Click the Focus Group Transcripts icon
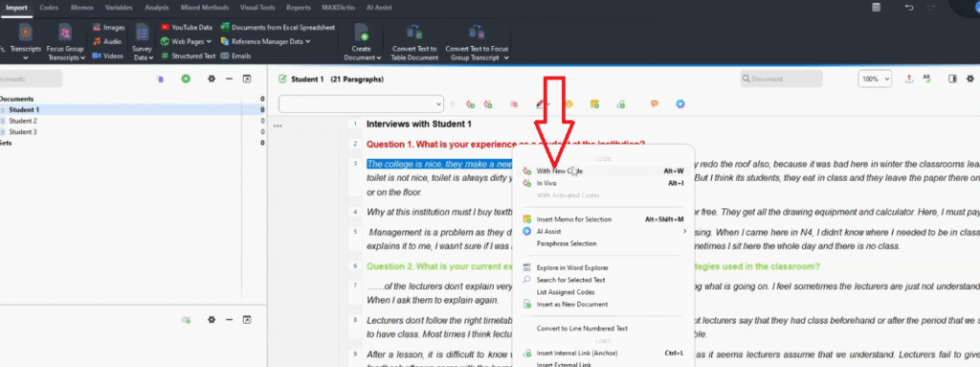Image resolution: width=980 pixels, height=367 pixels. click(65, 32)
